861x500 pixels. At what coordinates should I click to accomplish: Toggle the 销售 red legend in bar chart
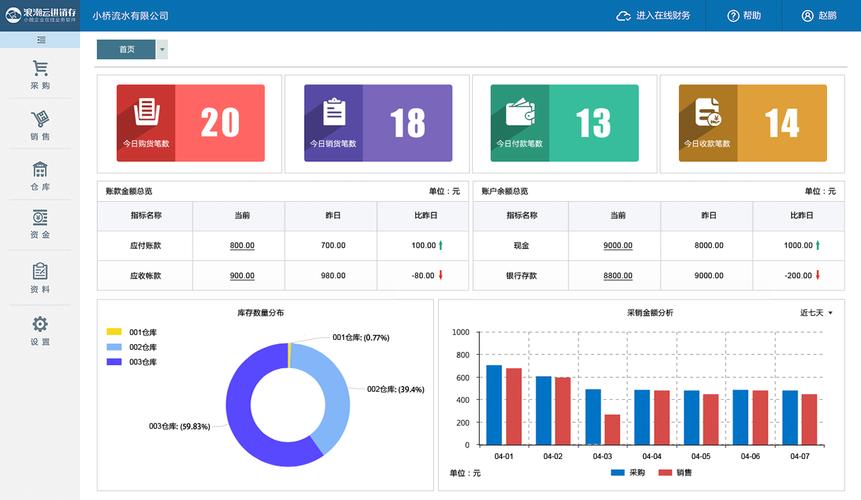click(x=665, y=473)
